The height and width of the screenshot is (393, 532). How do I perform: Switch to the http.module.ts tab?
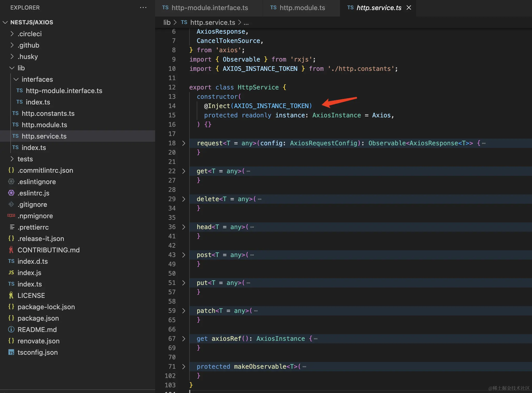301,8
